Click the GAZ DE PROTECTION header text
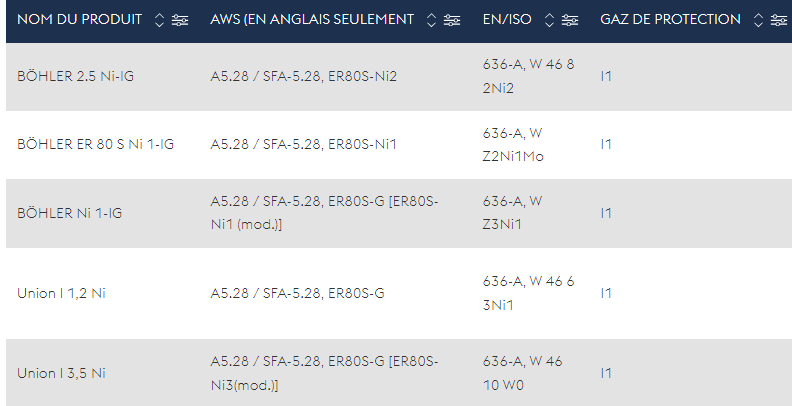The height and width of the screenshot is (406, 792). pos(670,20)
